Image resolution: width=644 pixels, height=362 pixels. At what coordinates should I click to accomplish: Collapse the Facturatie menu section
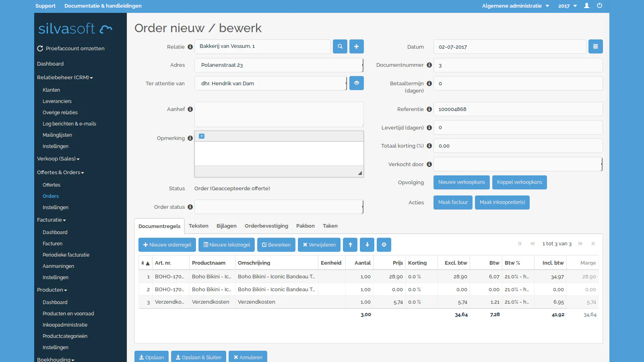pyautogui.click(x=51, y=220)
